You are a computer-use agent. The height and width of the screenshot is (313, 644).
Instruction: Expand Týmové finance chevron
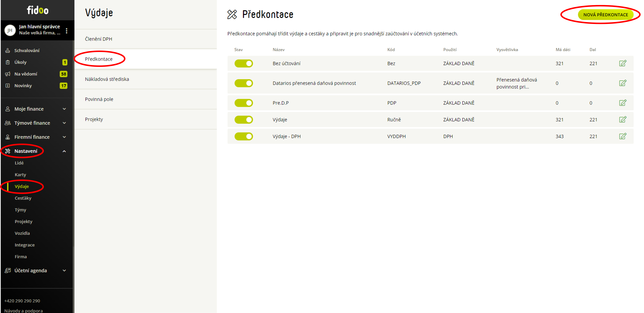64,123
